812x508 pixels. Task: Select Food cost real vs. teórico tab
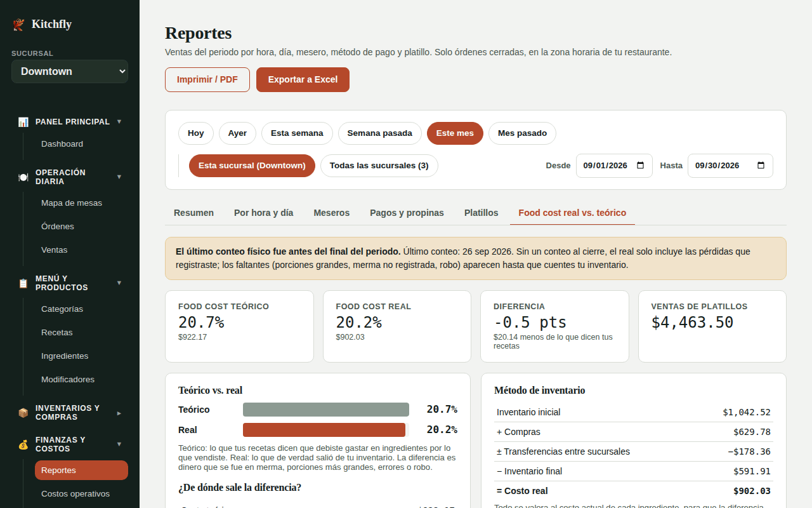click(x=572, y=213)
